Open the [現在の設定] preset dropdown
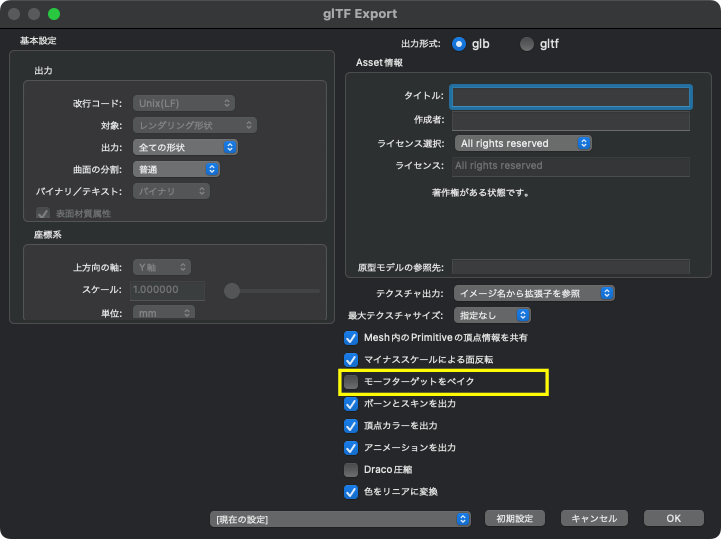 (340, 519)
